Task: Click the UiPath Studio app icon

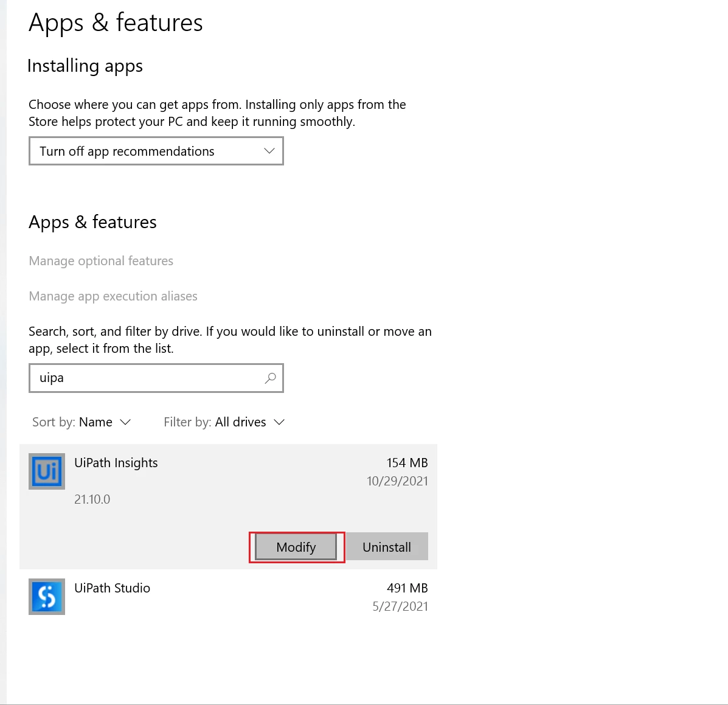Action: (x=47, y=597)
